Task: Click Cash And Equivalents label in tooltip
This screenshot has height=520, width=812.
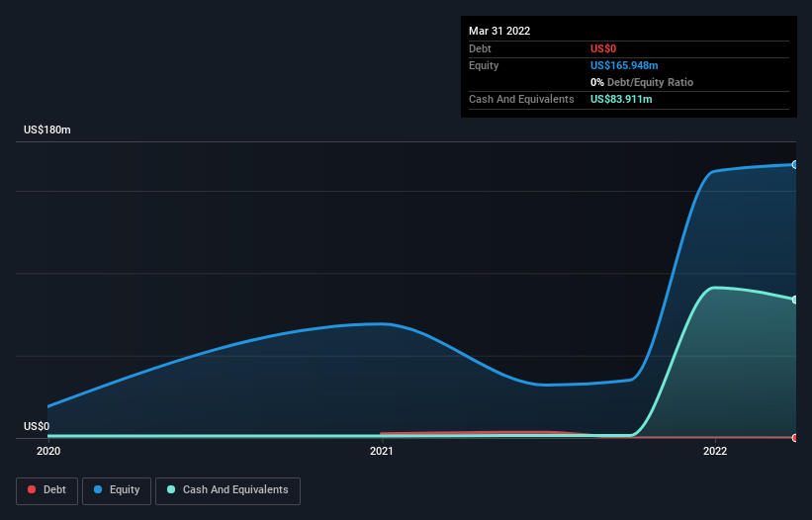Action: click(x=521, y=99)
